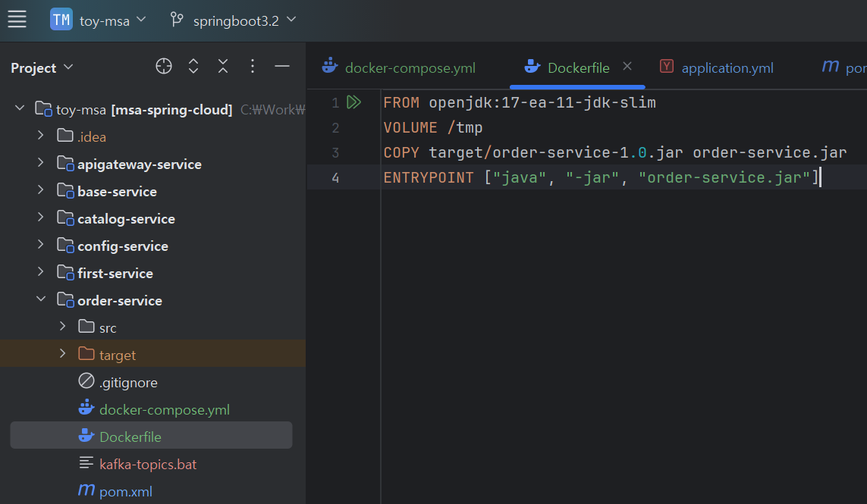This screenshot has width=867, height=504.
Task: Switch to the pom.xml tab
Action: tap(843, 67)
